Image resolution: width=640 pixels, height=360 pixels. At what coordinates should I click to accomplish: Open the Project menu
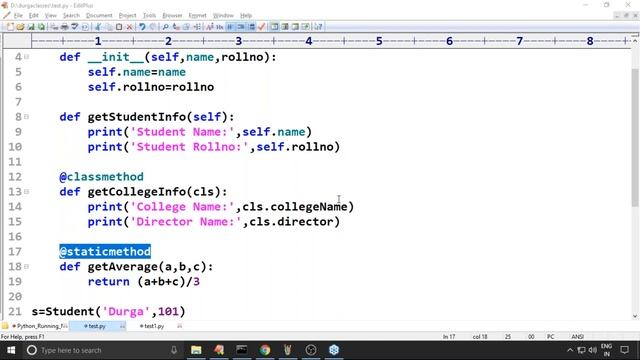coord(127,16)
